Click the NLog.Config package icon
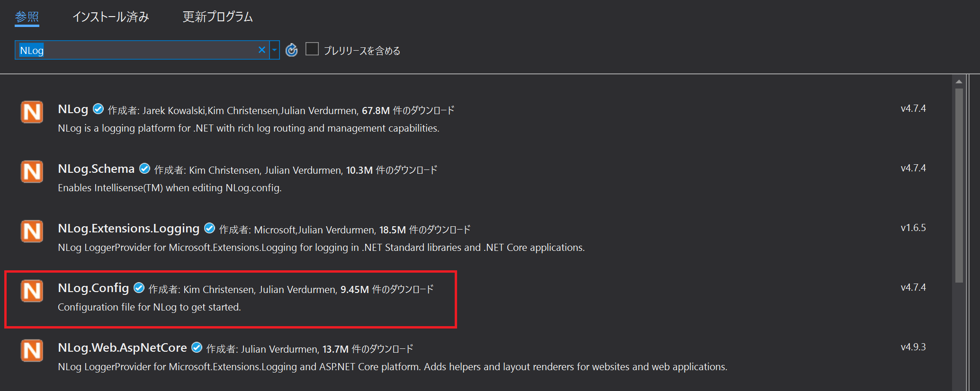 pyautogui.click(x=32, y=291)
